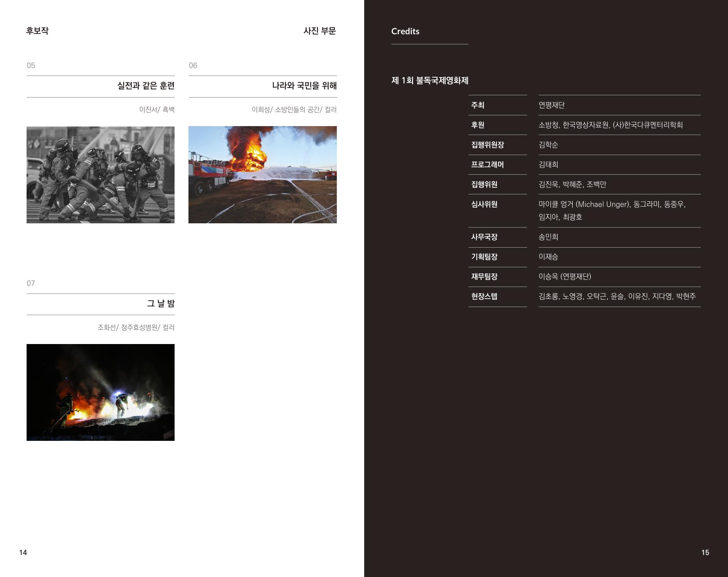Click page number '14'
Viewport: 728px width, 577px height.
click(23, 553)
